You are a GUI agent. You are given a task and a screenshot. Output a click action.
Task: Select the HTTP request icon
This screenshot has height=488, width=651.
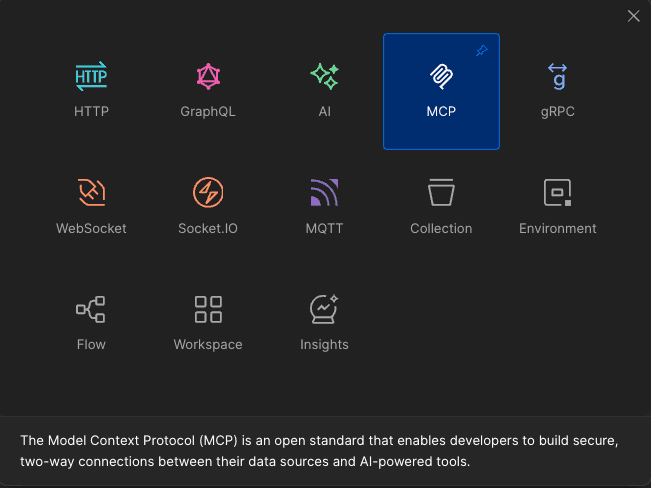pyautogui.click(x=91, y=77)
